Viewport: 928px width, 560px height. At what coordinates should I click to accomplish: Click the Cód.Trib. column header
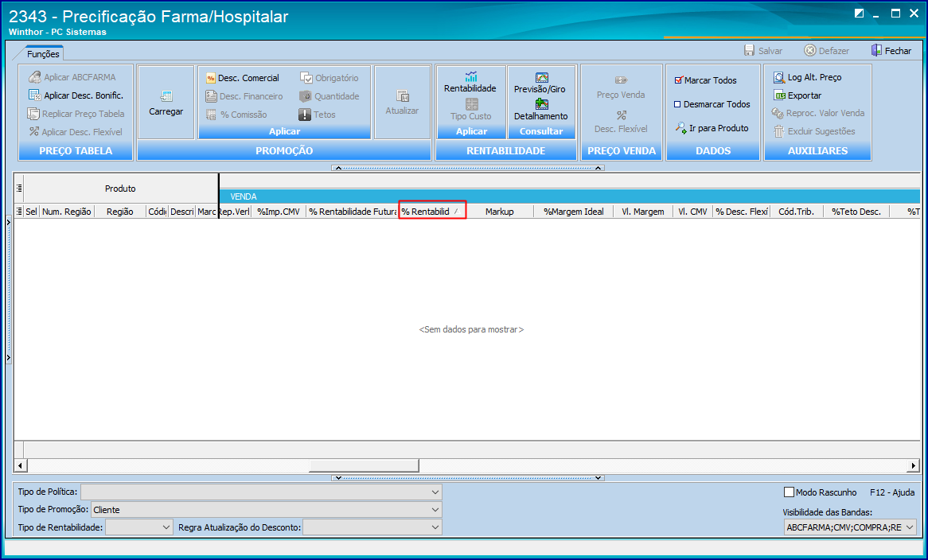click(796, 211)
